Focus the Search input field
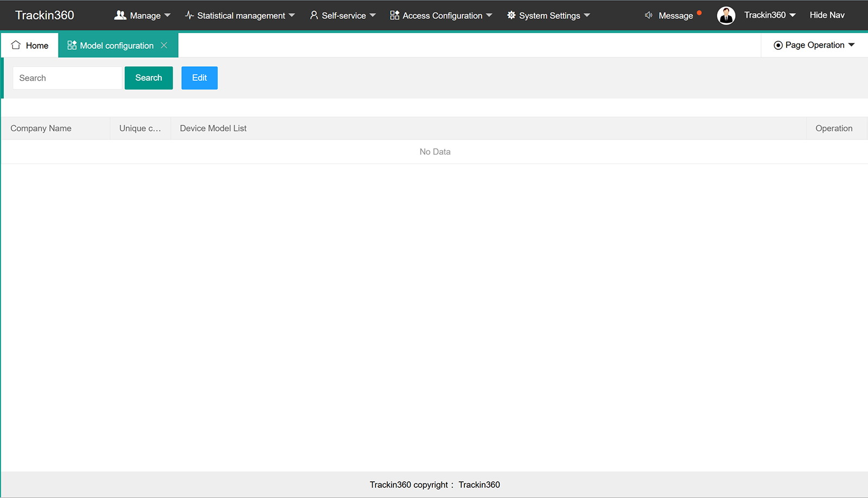This screenshot has width=868, height=498. click(68, 78)
